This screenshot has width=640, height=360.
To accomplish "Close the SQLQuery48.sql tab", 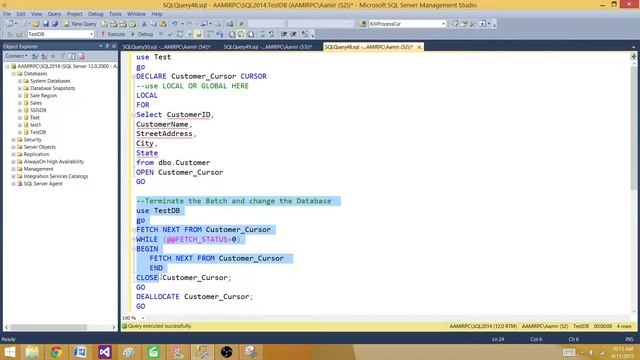I will (419, 47).
